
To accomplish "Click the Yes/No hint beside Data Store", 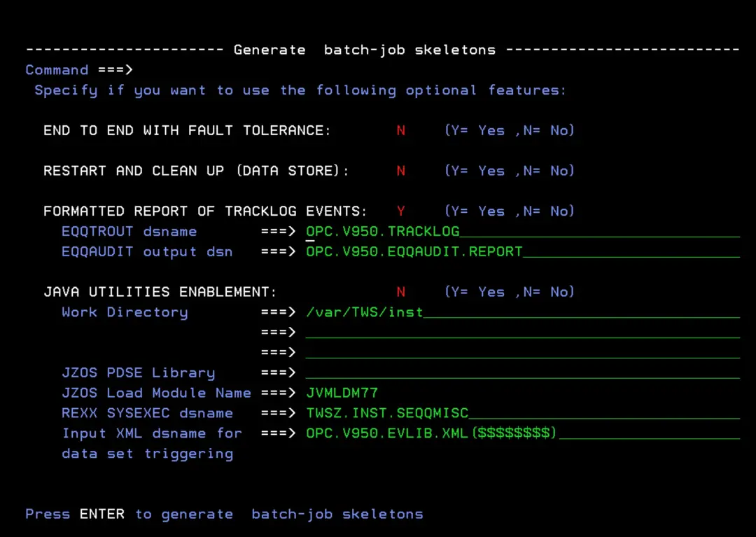I will (509, 171).
